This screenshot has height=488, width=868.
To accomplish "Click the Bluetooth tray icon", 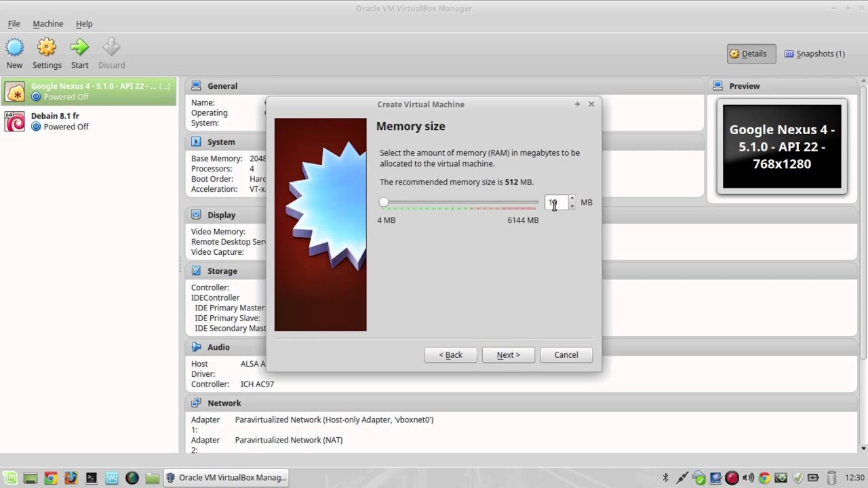I will click(x=665, y=478).
